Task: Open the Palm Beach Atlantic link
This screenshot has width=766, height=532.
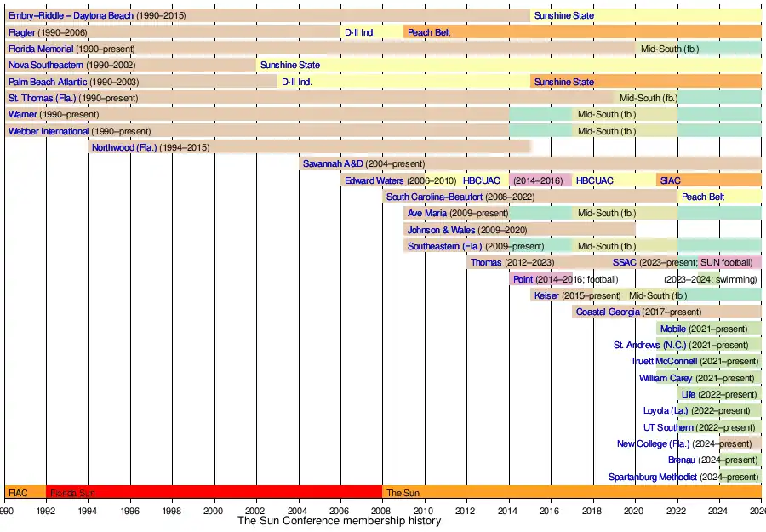Action: (48, 82)
